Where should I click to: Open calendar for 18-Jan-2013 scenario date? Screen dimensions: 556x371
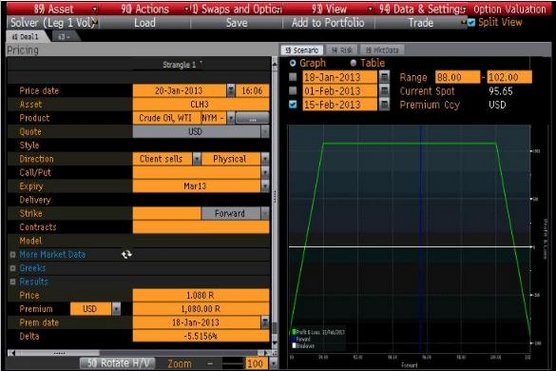point(384,77)
